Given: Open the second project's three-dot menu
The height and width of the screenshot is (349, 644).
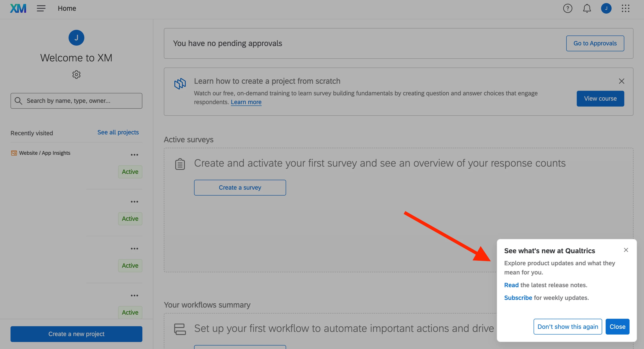Looking at the screenshot, I should (x=134, y=202).
